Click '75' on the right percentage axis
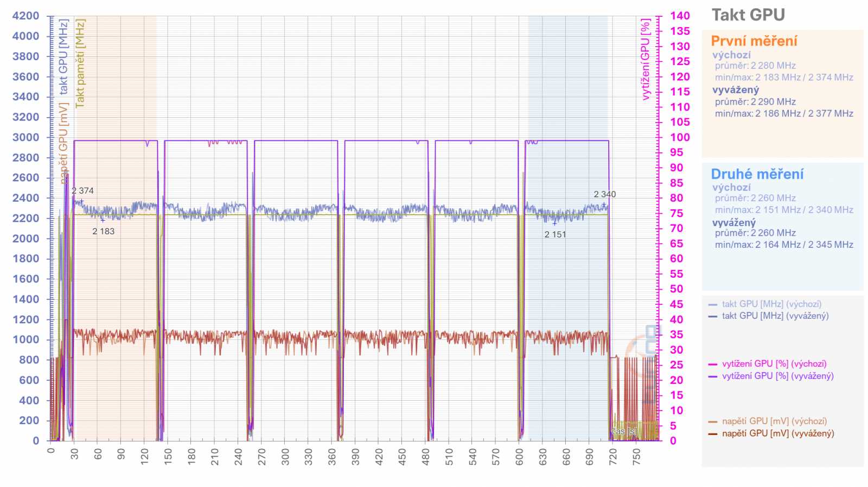868x487 pixels. point(676,213)
